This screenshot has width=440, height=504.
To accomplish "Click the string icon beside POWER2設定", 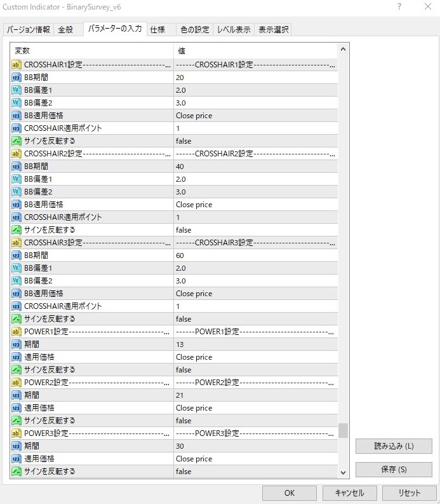I will click(x=16, y=383).
